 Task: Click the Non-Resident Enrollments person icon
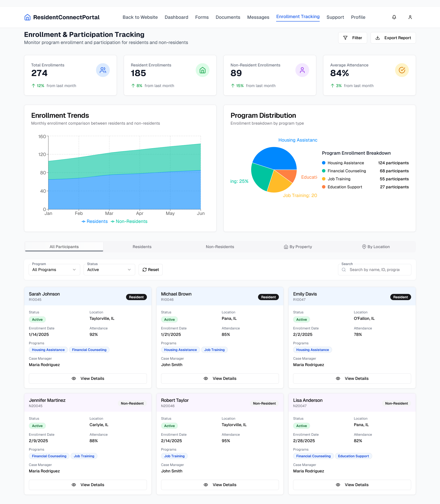tap(302, 70)
